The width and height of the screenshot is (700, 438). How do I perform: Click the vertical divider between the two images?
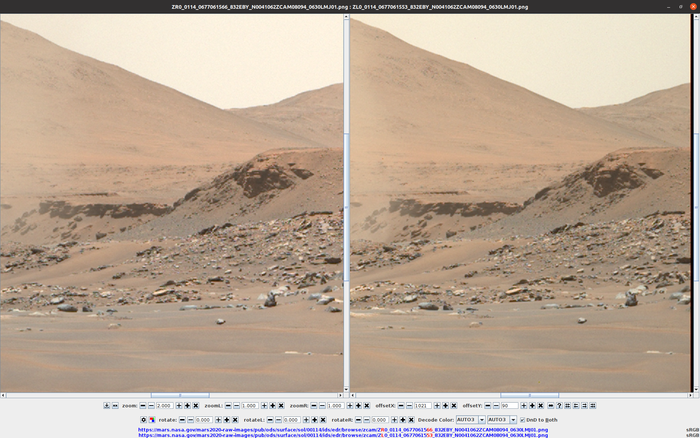[x=346, y=200]
